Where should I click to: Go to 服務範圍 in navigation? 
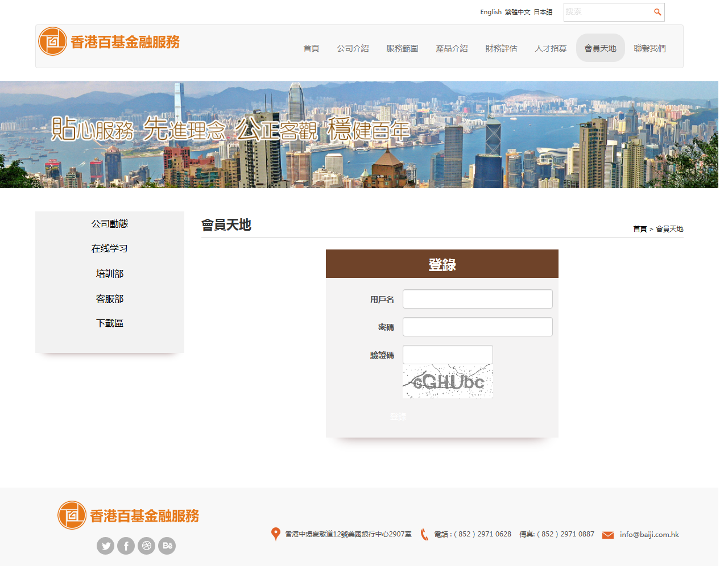tap(402, 48)
